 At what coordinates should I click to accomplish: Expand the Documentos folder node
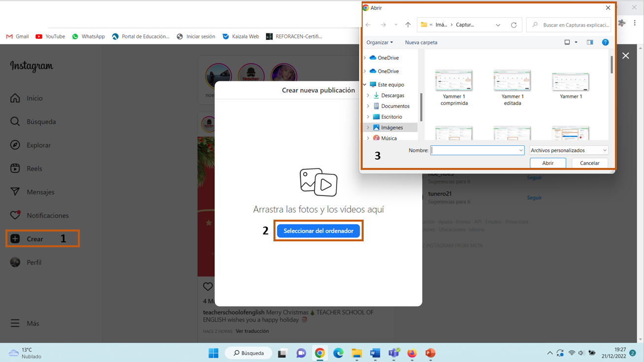[x=368, y=106]
